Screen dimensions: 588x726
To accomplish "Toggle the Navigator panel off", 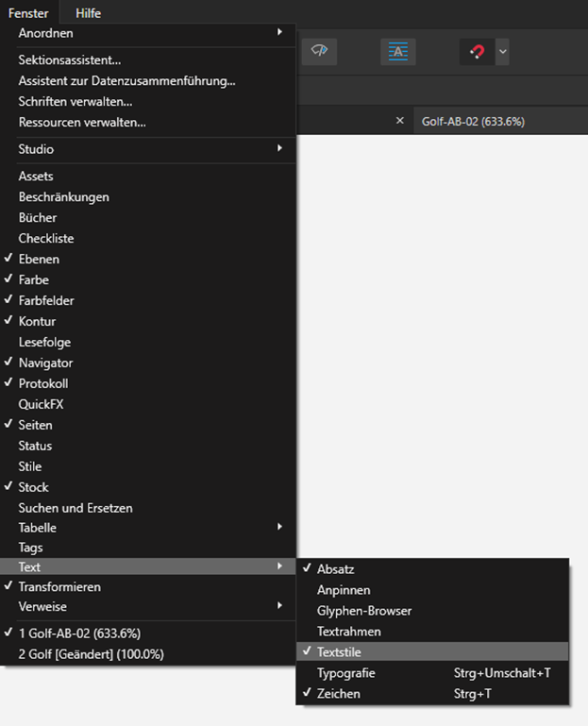I will point(148,363).
